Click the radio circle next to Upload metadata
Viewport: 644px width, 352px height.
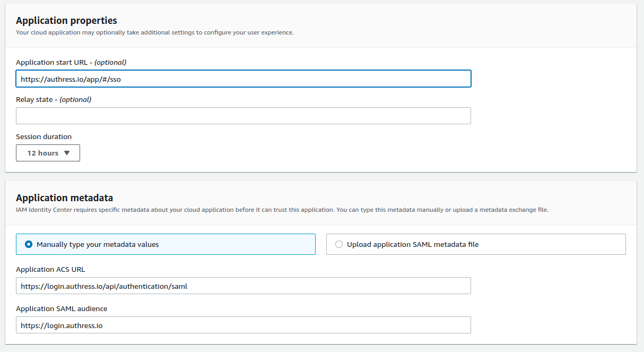338,244
